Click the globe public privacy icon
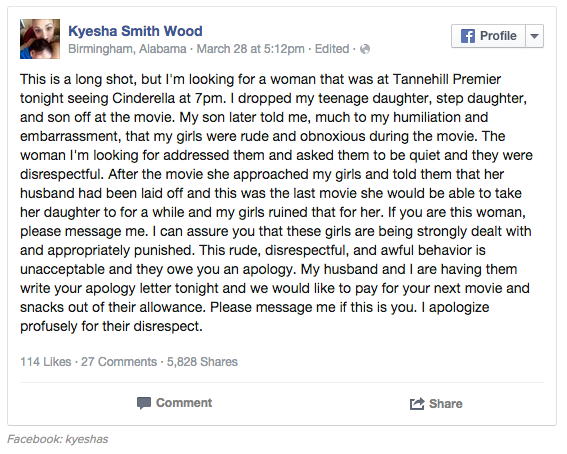 (x=365, y=49)
